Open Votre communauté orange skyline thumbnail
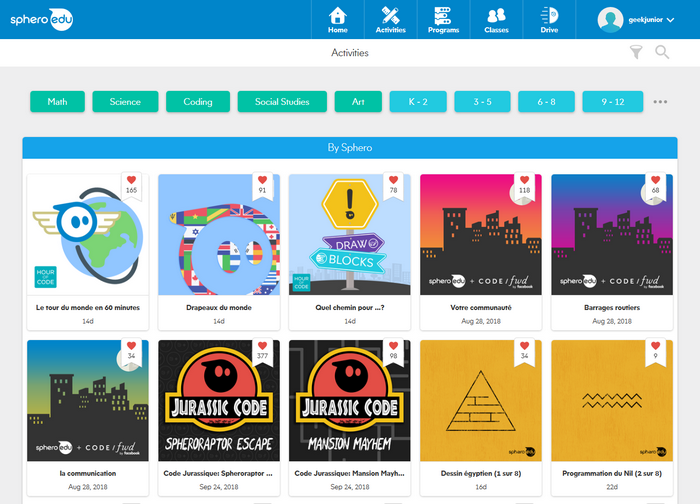 pyautogui.click(x=481, y=235)
